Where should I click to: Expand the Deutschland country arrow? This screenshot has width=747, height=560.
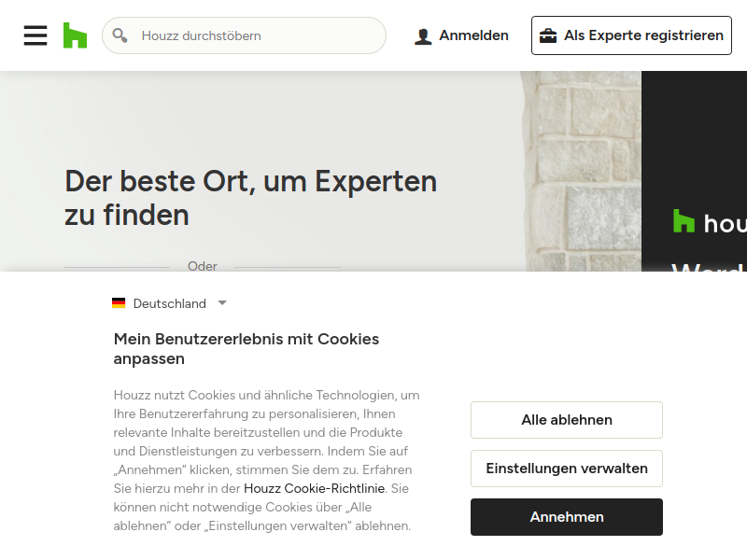point(222,302)
